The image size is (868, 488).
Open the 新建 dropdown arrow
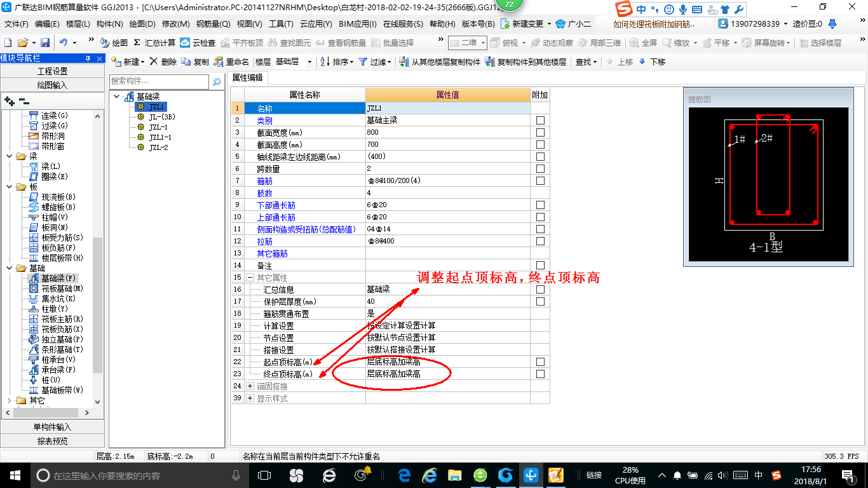(x=142, y=62)
